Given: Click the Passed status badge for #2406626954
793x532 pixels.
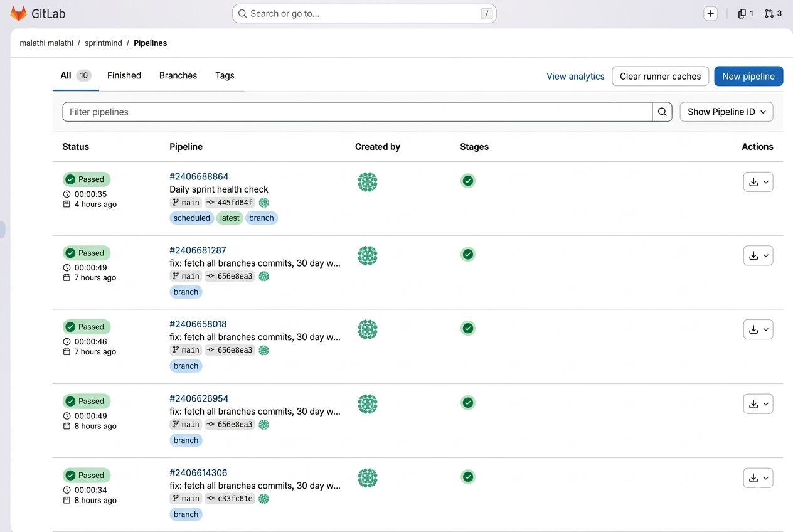Looking at the screenshot, I should (87, 401).
